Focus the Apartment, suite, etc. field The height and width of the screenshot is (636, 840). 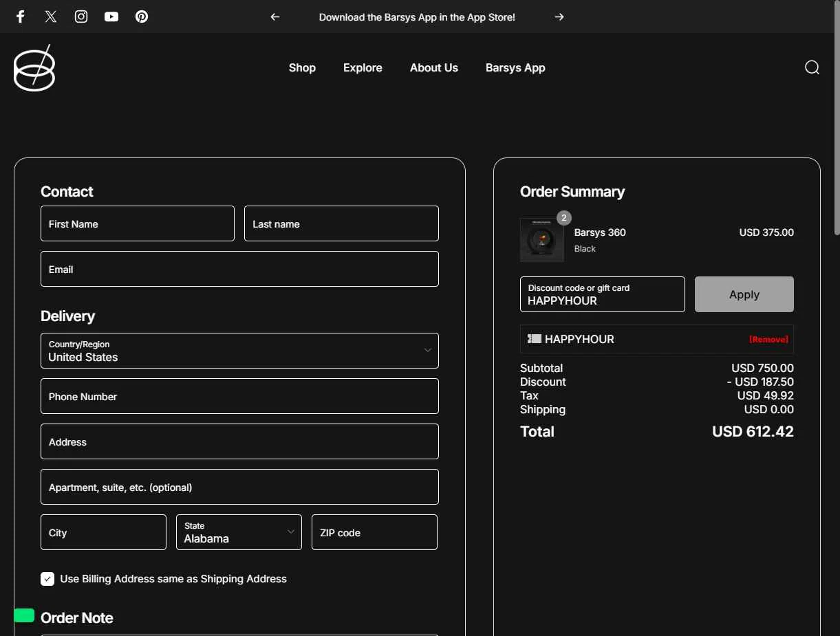(x=239, y=487)
